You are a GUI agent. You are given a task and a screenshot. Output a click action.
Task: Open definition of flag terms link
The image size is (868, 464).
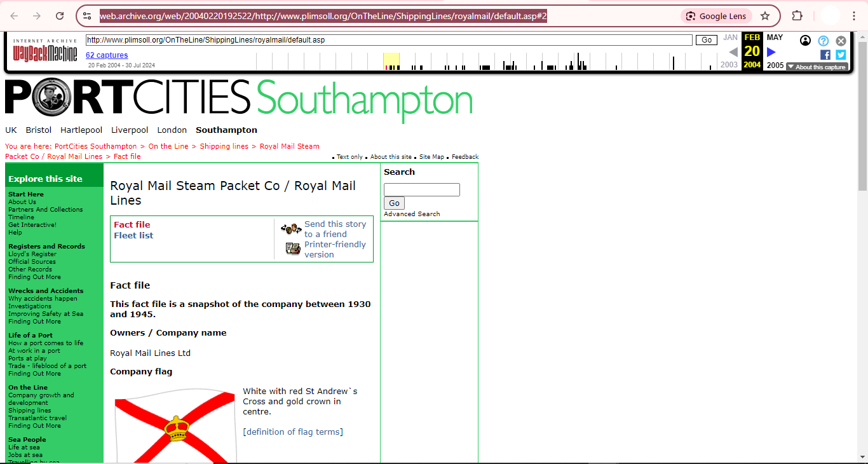293,432
